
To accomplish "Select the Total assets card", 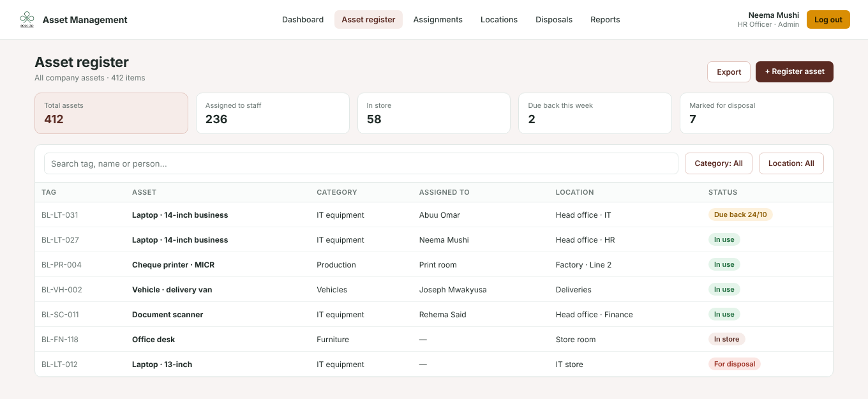I will click(x=111, y=114).
